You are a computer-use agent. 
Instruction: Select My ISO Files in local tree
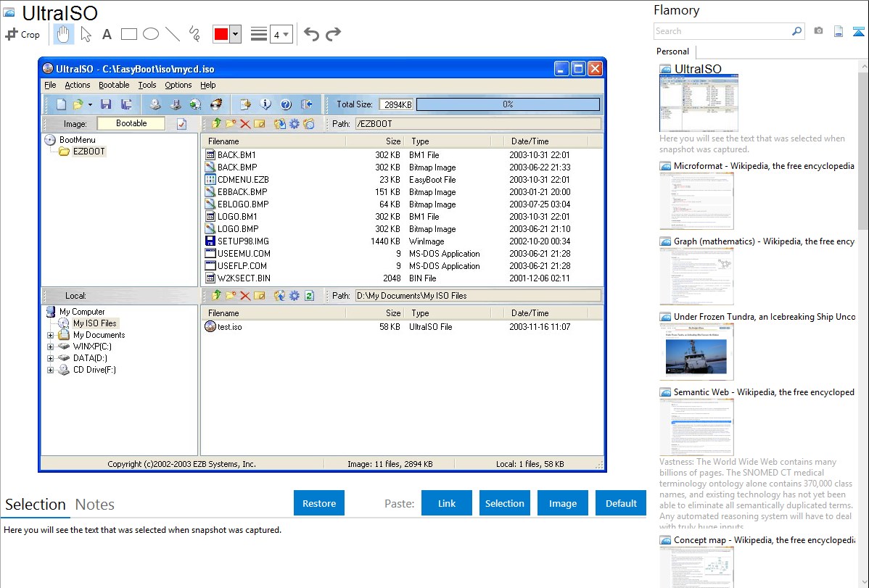tap(95, 323)
